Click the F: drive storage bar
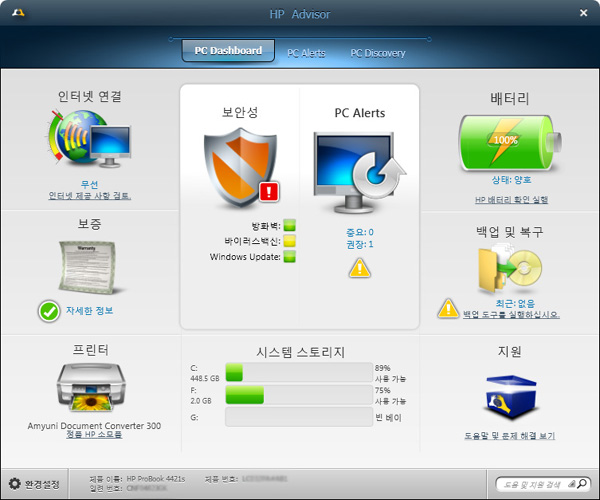600x500 pixels. pos(299,395)
